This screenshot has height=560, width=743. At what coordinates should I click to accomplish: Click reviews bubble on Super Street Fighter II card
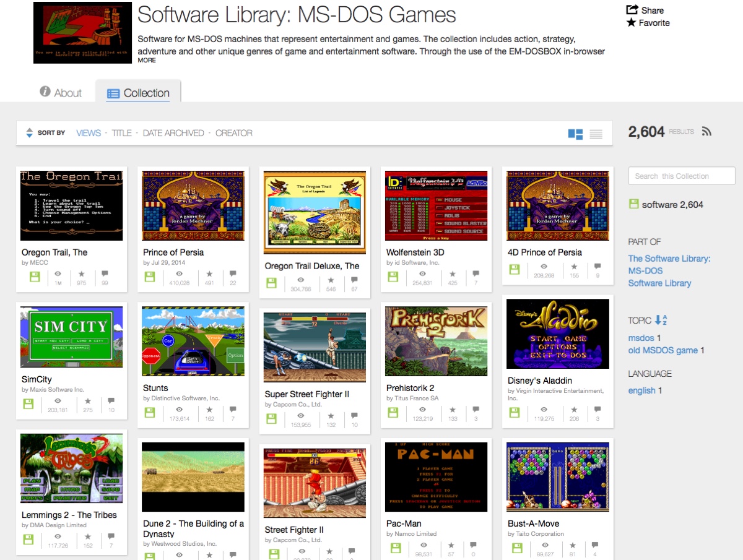354,416
